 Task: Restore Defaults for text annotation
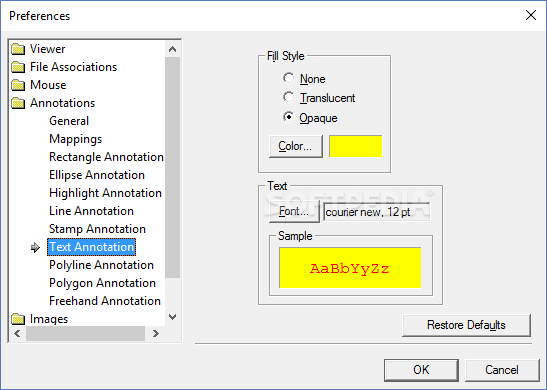coord(466,325)
